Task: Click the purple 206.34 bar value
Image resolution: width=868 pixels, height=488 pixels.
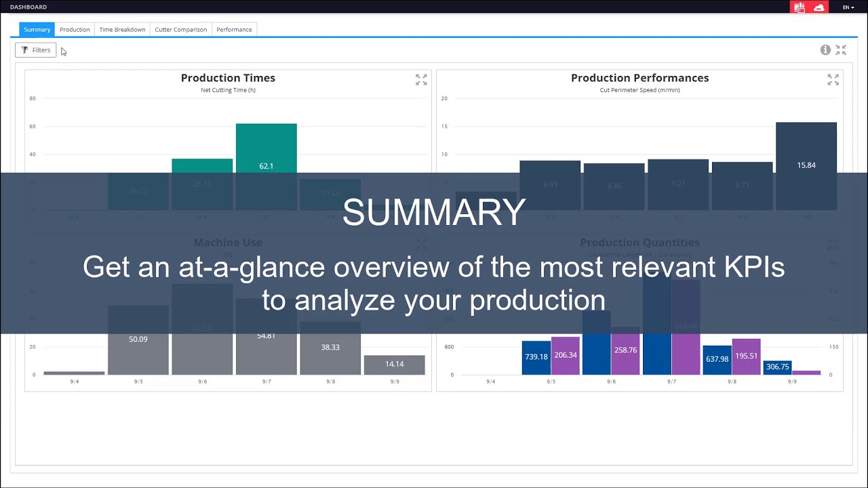Action: (566, 354)
